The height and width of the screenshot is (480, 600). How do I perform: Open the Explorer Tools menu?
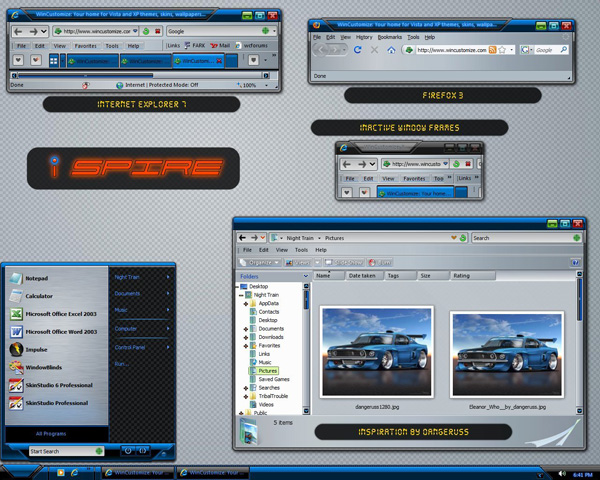click(301, 250)
